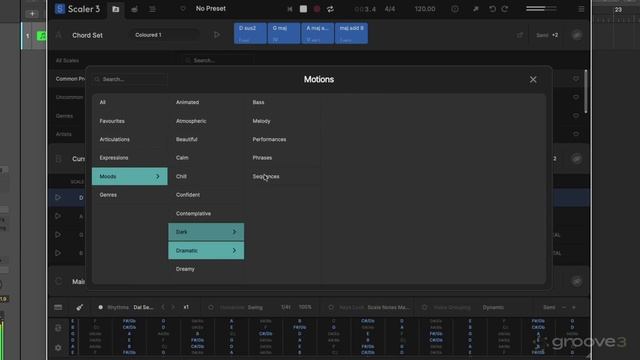640x360 pixels.
Task: Open the browse folder icon in header
Action: (116, 9)
